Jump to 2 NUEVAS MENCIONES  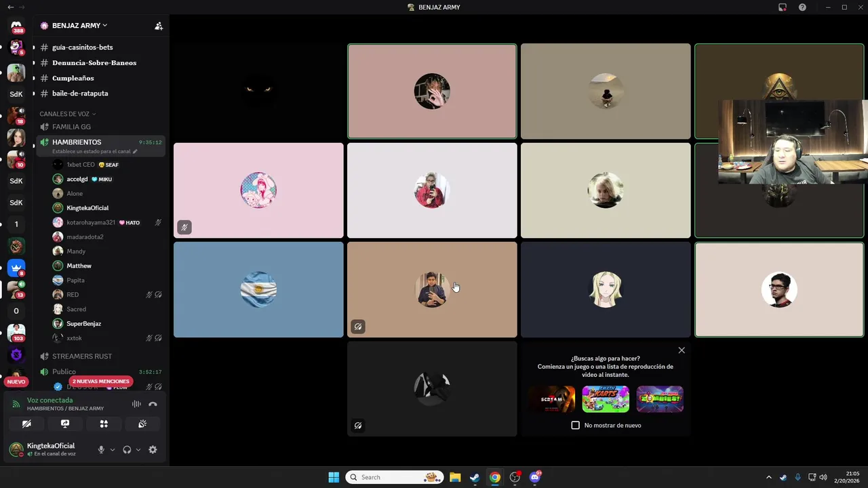[x=100, y=382]
